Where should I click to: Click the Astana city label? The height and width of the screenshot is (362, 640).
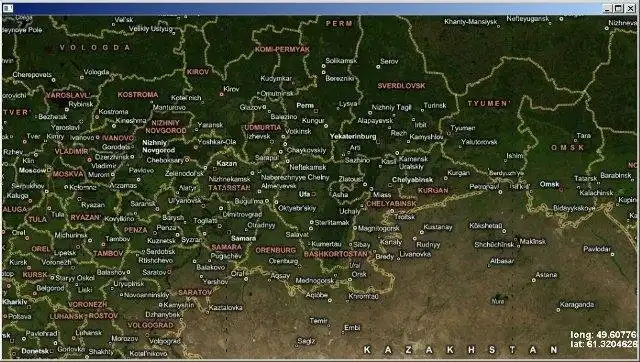click(x=546, y=275)
